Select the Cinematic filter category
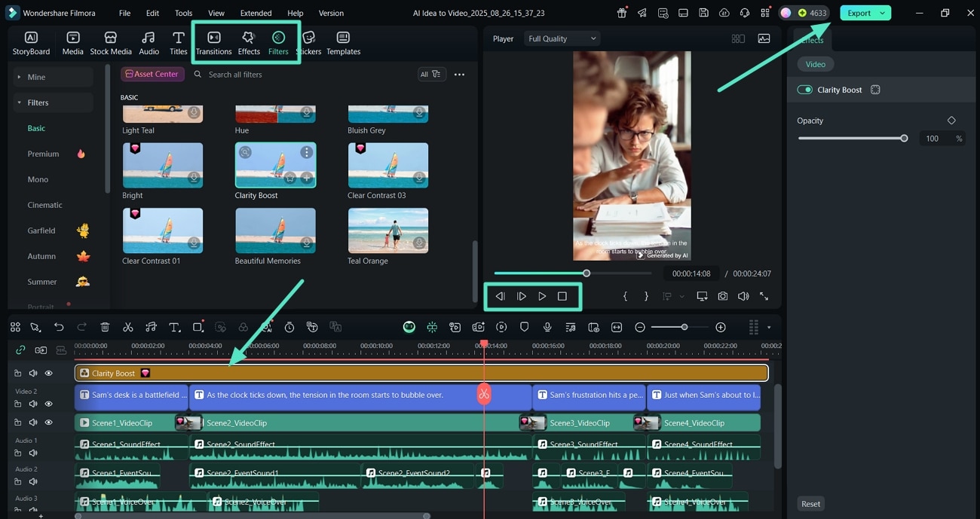The image size is (980, 519). pos(44,205)
